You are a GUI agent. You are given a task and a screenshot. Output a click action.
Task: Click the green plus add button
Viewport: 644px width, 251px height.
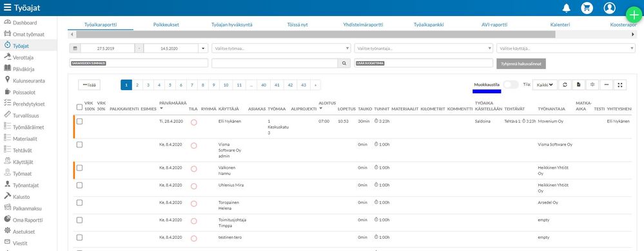(x=634, y=14)
